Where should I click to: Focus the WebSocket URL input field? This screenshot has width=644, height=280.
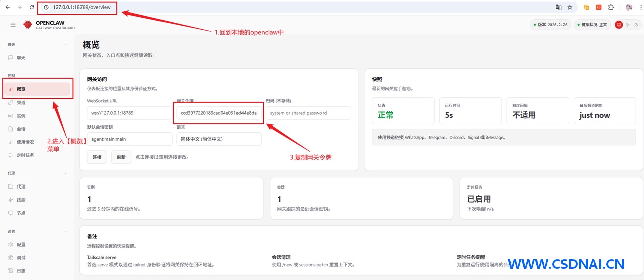(129, 113)
